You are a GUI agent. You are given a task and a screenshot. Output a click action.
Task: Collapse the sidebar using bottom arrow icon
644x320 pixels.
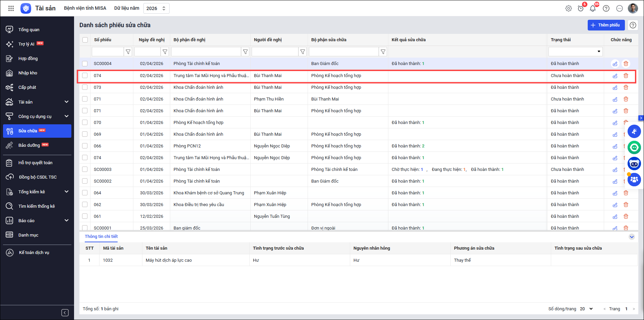pyautogui.click(x=65, y=313)
